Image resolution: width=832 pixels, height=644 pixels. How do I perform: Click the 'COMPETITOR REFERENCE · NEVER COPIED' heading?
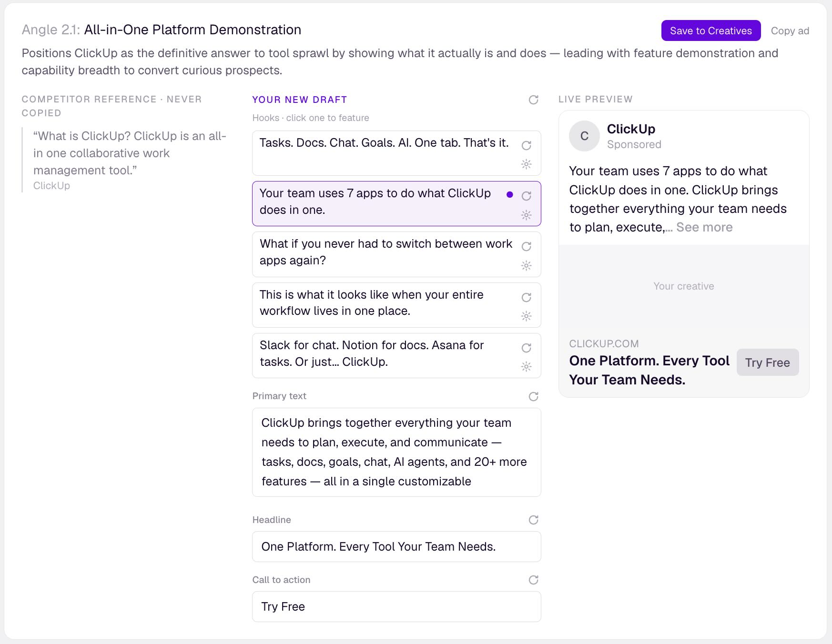tap(112, 106)
